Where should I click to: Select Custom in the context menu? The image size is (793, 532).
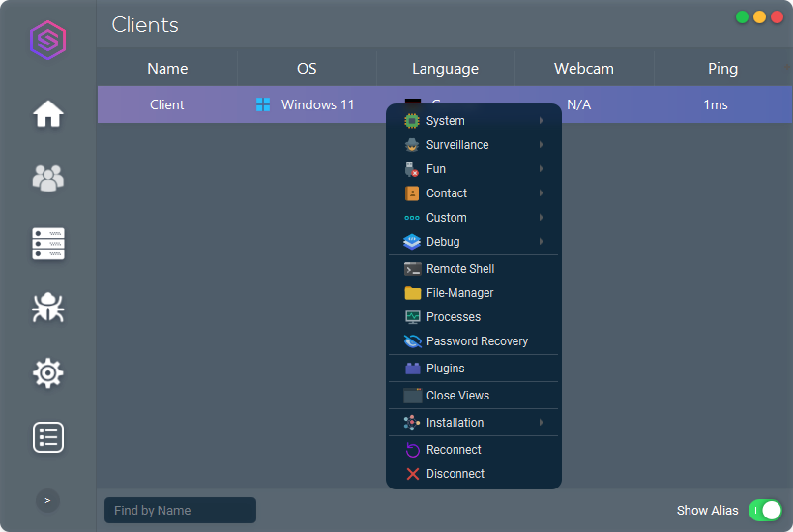(x=473, y=218)
